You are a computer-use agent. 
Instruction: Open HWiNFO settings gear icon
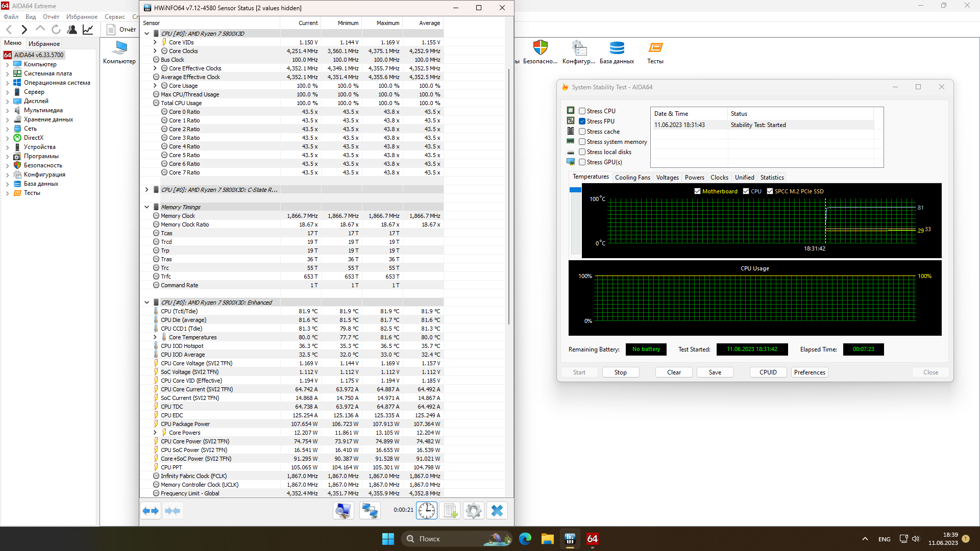(x=473, y=510)
